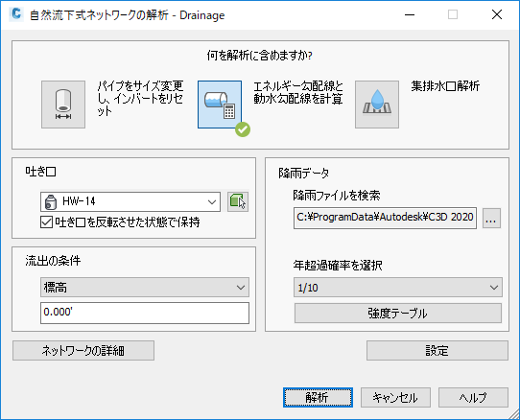This screenshot has width=520, height=420.
Task: Select the inlet analysis water drop icon
Action: [377, 105]
